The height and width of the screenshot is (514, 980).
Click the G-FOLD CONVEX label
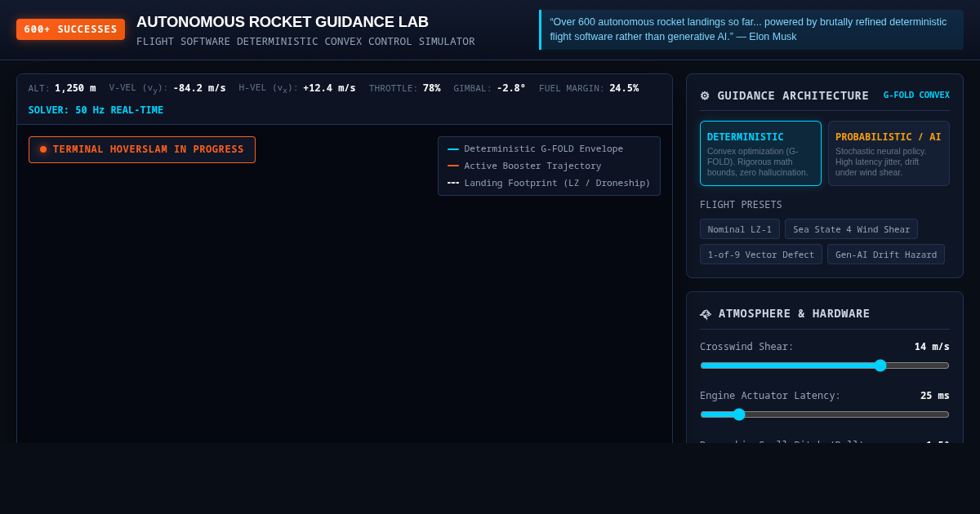click(x=916, y=95)
